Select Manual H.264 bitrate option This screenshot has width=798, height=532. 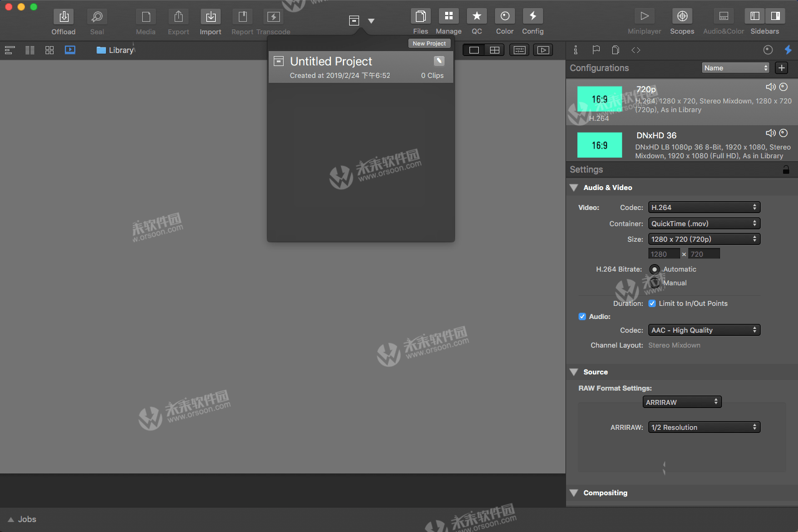[655, 283]
